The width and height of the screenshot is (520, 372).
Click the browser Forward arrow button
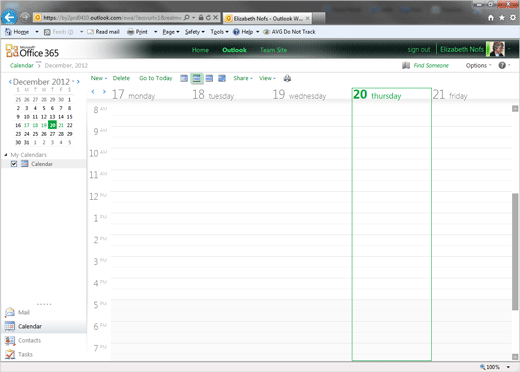tap(25, 17)
